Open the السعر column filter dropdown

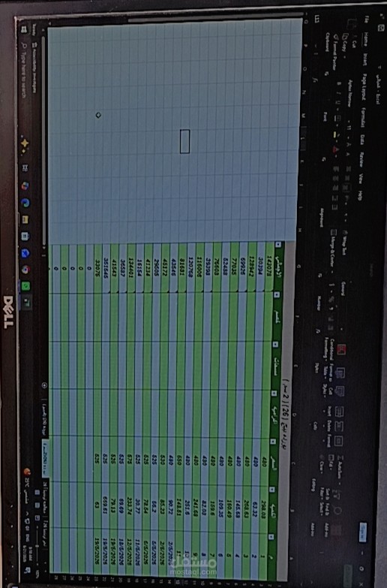(273, 442)
